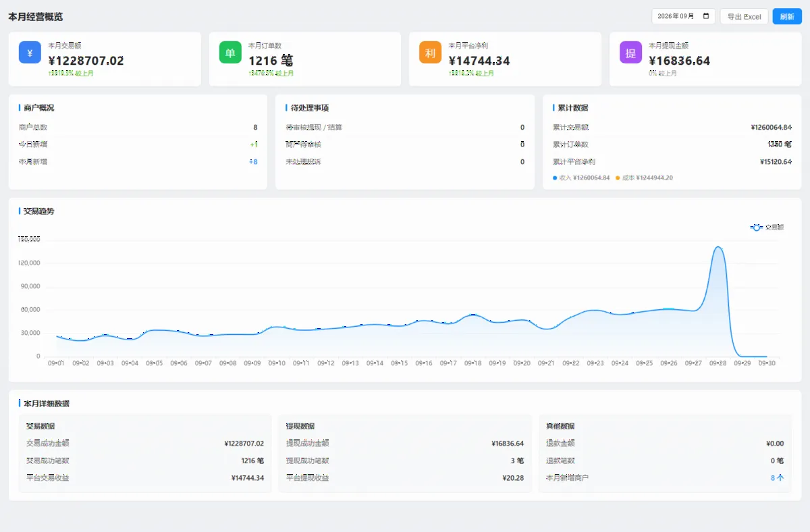Export data with the 导出 Excel button
The width and height of the screenshot is (810, 532).
tap(744, 16)
